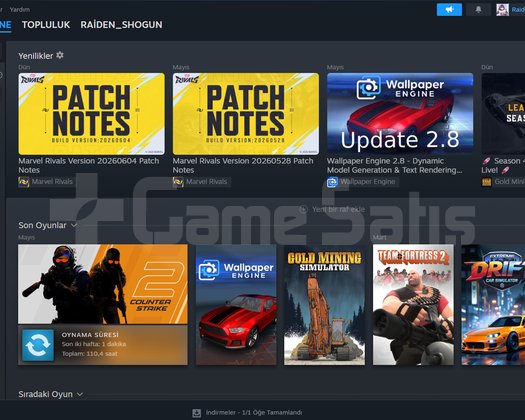Click Marvel Rivals icon under first patch notes
525x420 pixels.
click(x=23, y=182)
